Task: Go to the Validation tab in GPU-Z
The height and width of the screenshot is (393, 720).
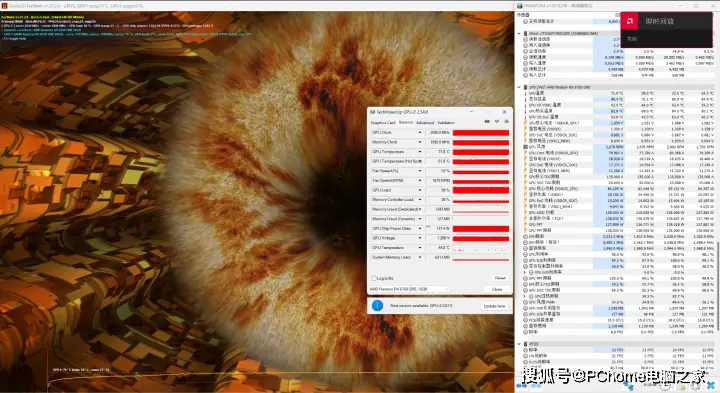Action: [x=446, y=123]
